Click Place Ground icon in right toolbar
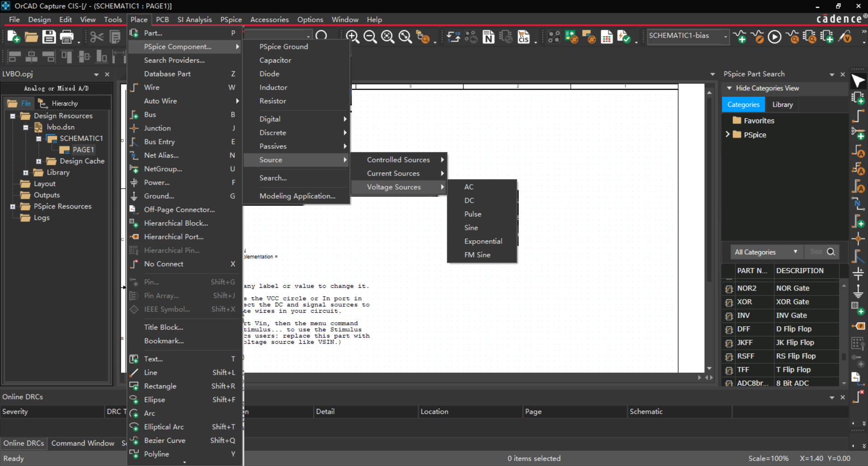The width and height of the screenshot is (868, 466). [x=858, y=291]
